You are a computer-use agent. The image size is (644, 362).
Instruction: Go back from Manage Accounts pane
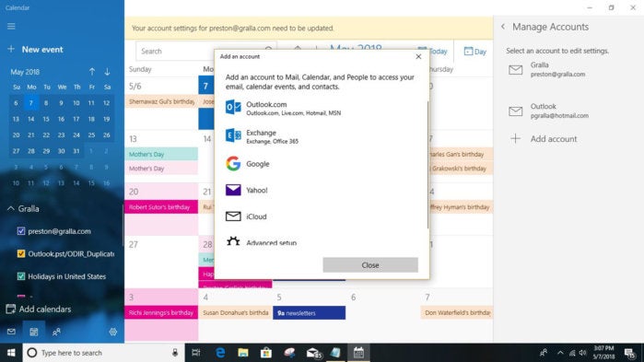click(x=503, y=27)
